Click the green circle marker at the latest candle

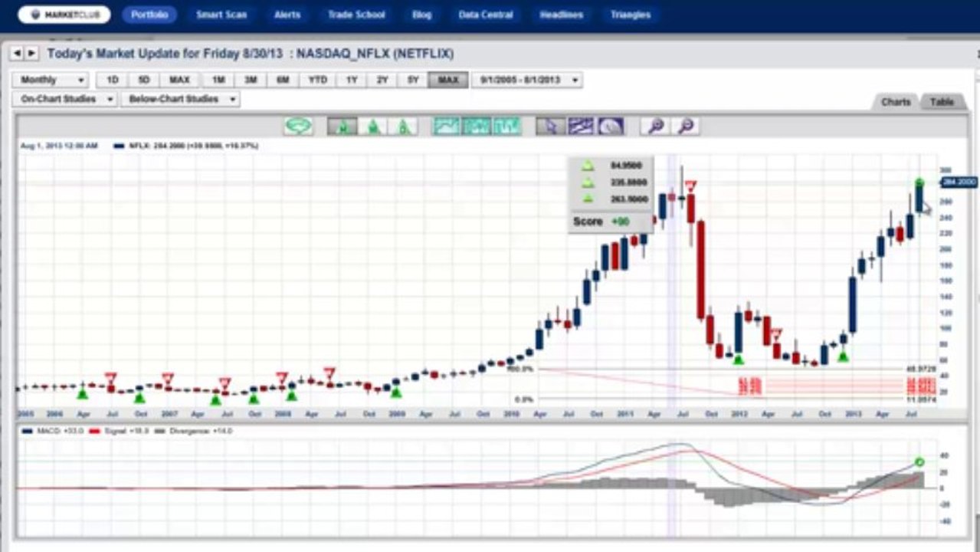tap(919, 182)
